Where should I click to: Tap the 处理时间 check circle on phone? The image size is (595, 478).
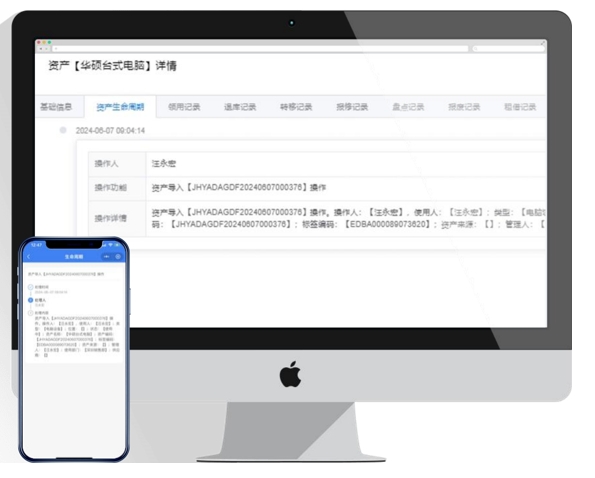31,287
